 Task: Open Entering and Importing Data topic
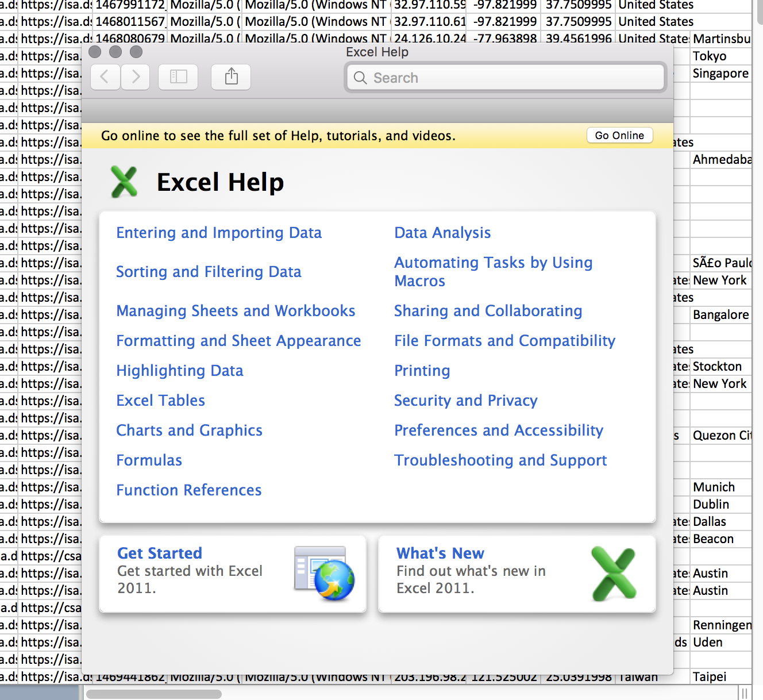219,233
